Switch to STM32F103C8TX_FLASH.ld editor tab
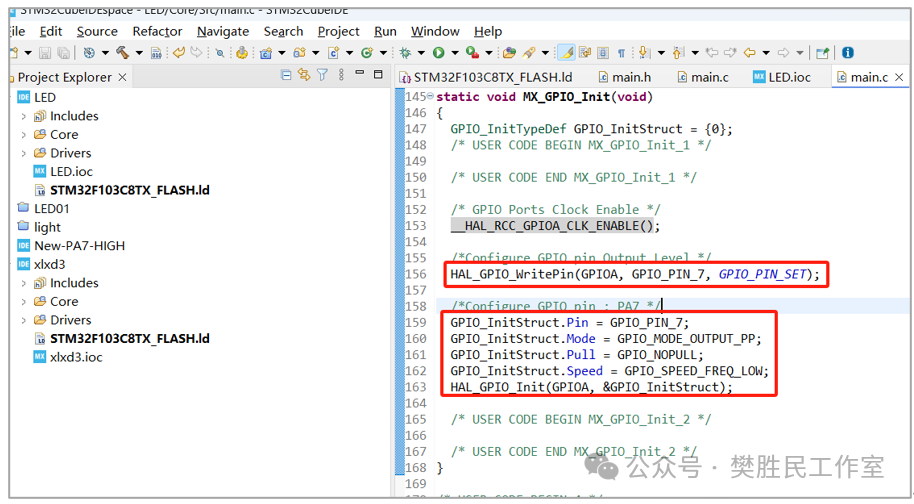Image resolution: width=914 pixels, height=504 pixels. 487,77
